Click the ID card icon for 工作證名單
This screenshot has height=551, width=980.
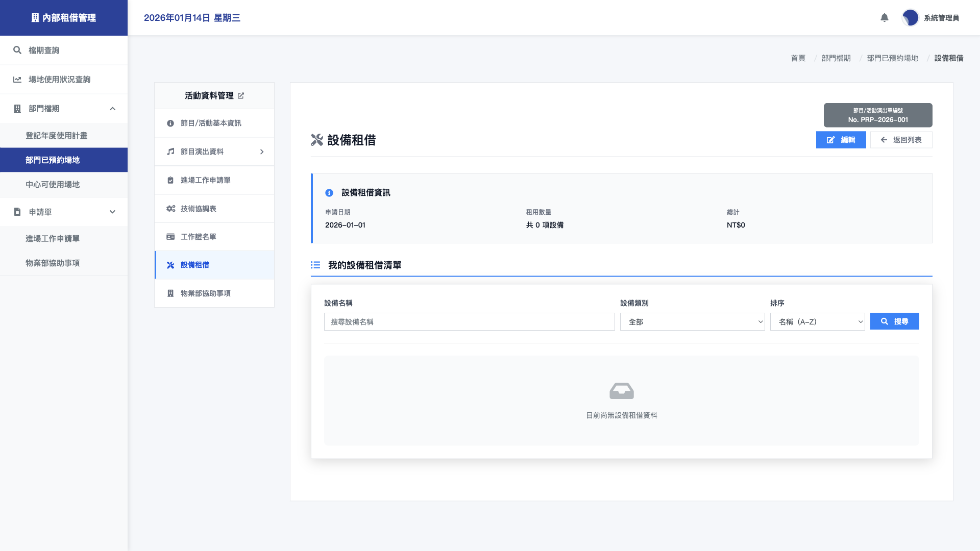click(x=170, y=237)
